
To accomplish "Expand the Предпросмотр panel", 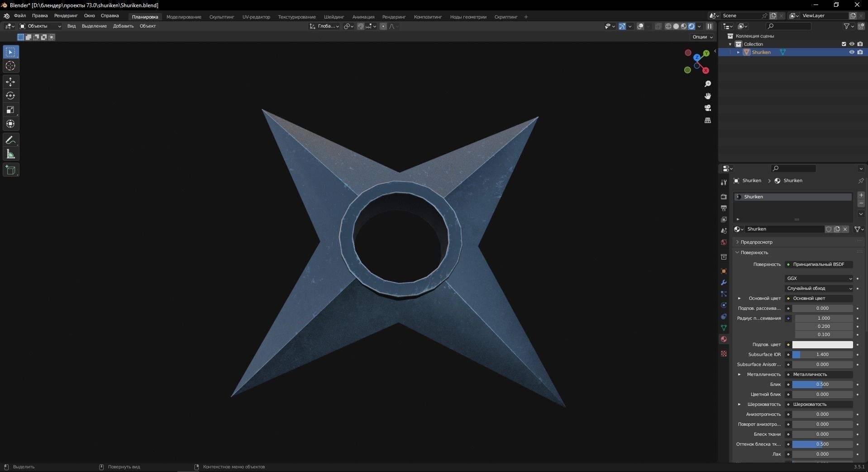I will 737,242.
